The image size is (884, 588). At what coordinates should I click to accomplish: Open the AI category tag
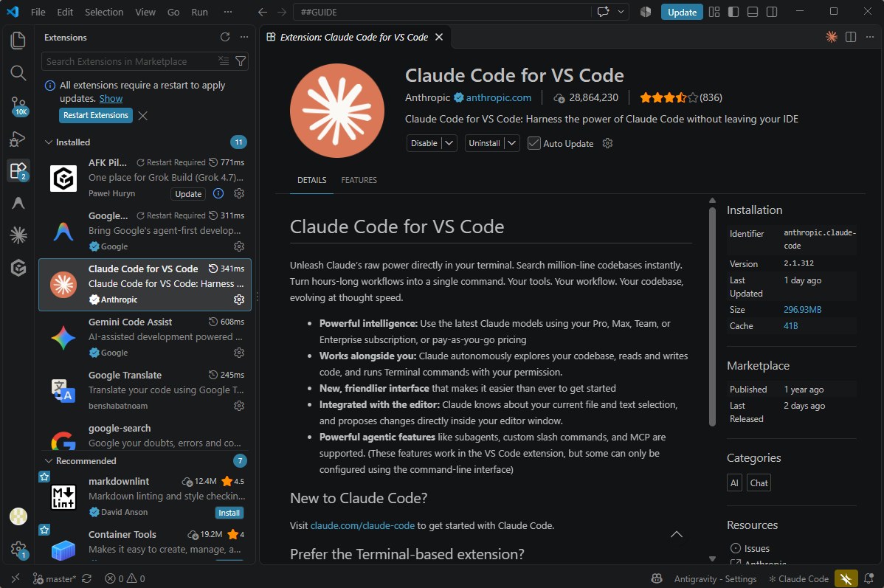click(734, 483)
